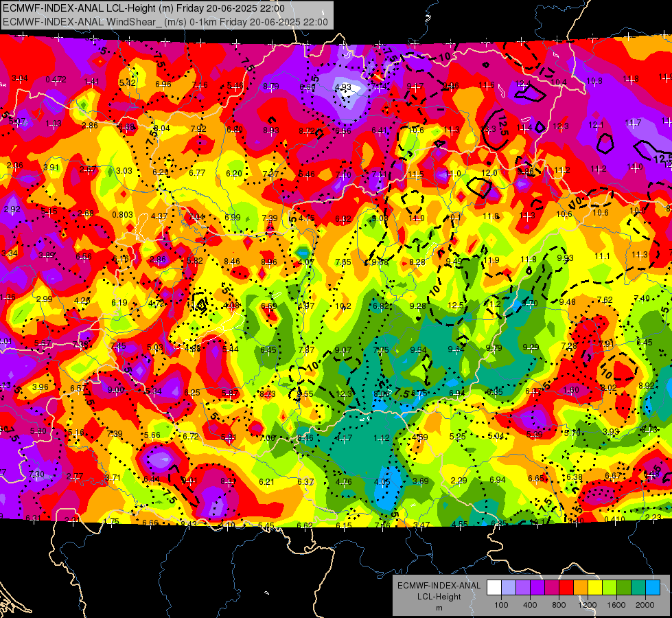Click the map value '2.23'

(x=653, y=517)
